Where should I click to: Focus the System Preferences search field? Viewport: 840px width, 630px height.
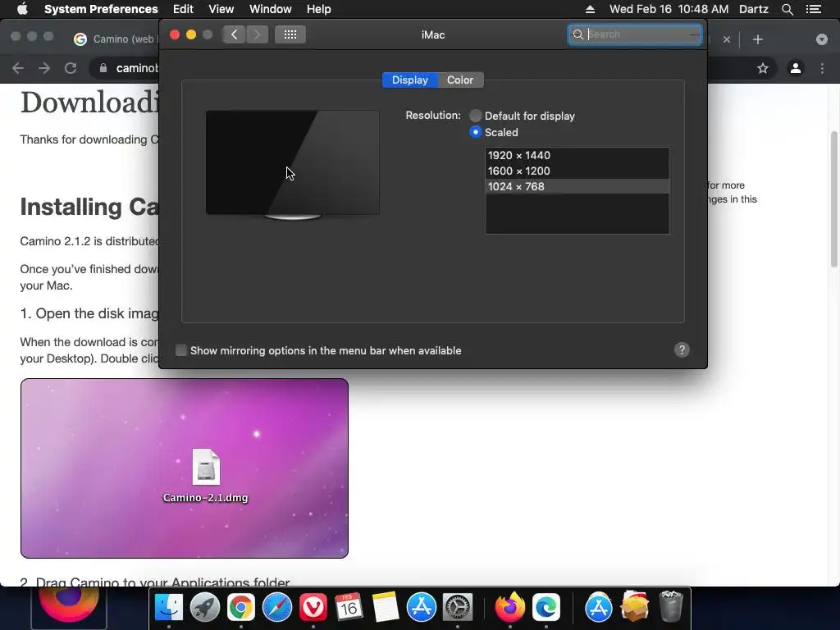click(x=635, y=34)
